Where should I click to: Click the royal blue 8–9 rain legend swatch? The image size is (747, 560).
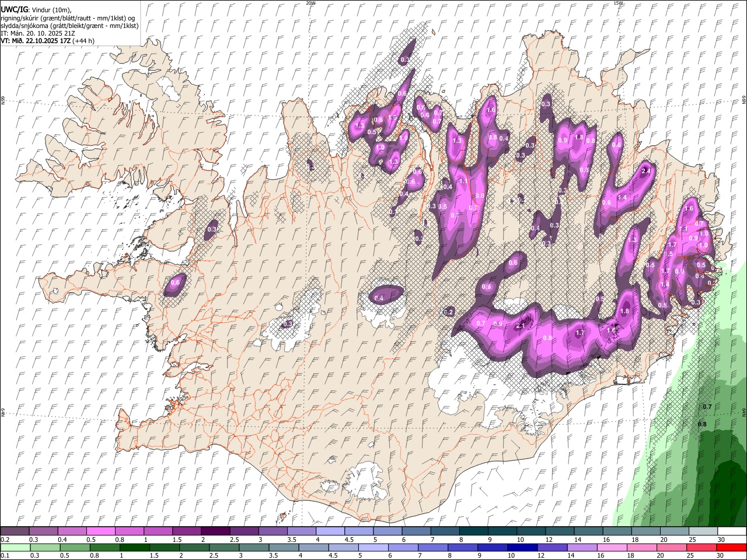point(462,548)
